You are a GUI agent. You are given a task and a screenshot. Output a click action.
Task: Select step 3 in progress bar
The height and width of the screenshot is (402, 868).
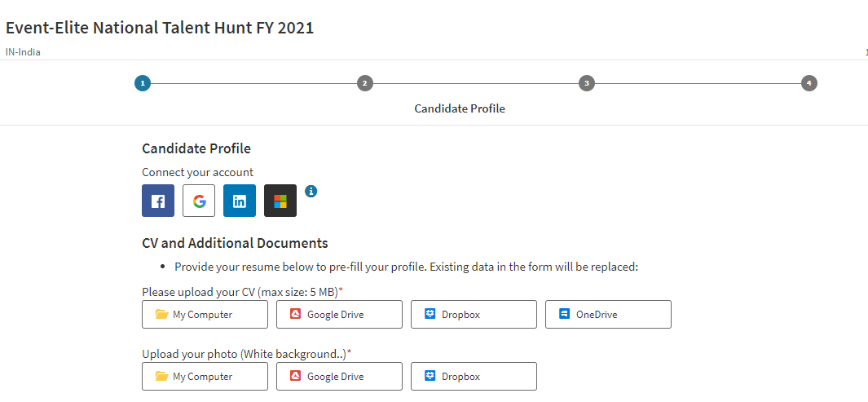pyautogui.click(x=587, y=83)
